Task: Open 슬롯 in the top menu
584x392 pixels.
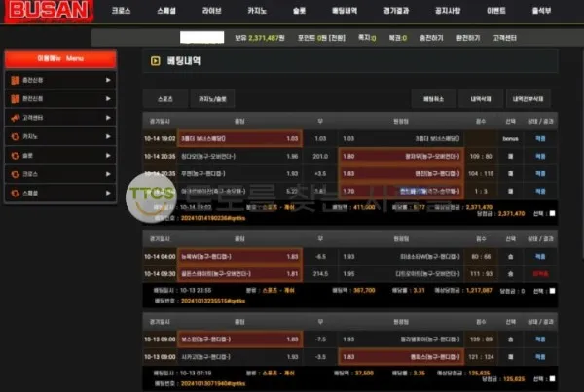Action: click(x=299, y=11)
